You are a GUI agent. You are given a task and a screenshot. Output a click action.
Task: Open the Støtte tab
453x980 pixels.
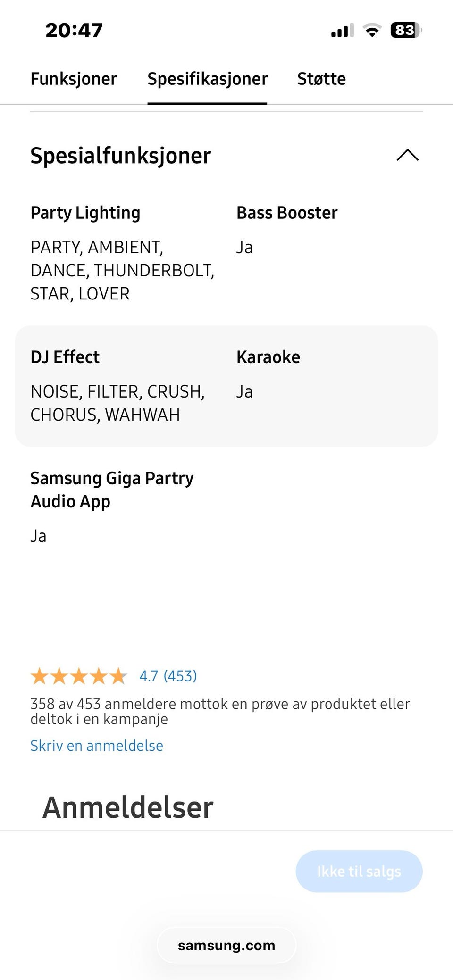pos(321,79)
